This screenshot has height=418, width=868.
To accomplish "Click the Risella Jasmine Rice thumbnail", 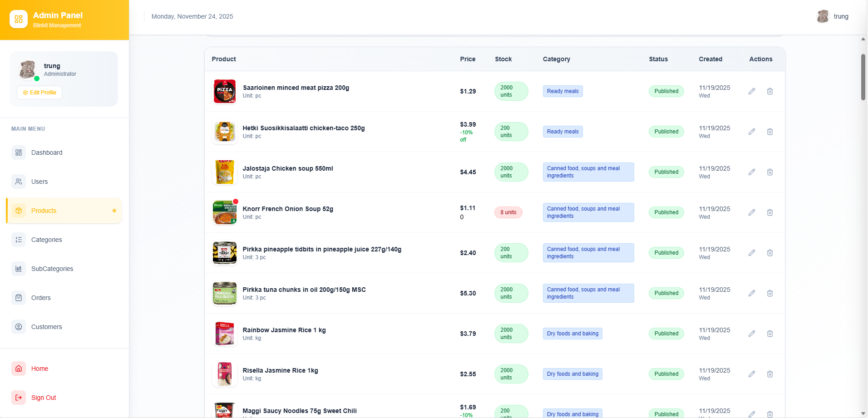I will click(x=225, y=374).
